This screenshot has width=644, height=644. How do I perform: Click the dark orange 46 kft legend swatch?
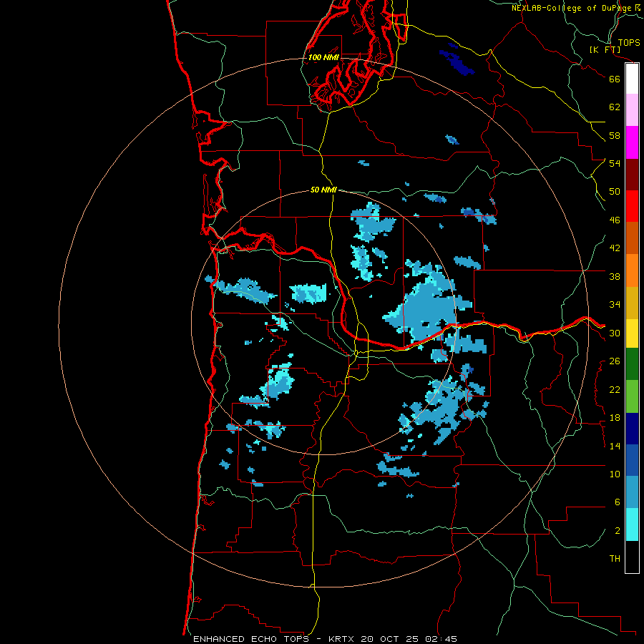[x=632, y=238]
